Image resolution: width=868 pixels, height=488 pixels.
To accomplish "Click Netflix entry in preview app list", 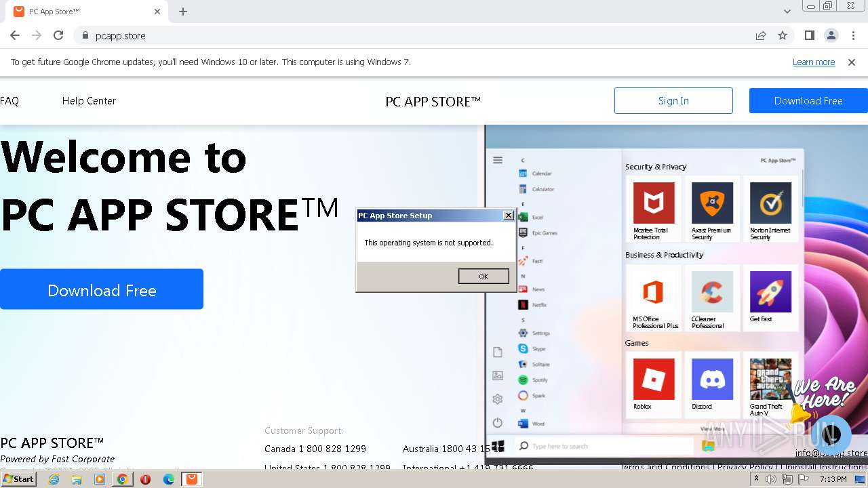I will tap(532, 304).
